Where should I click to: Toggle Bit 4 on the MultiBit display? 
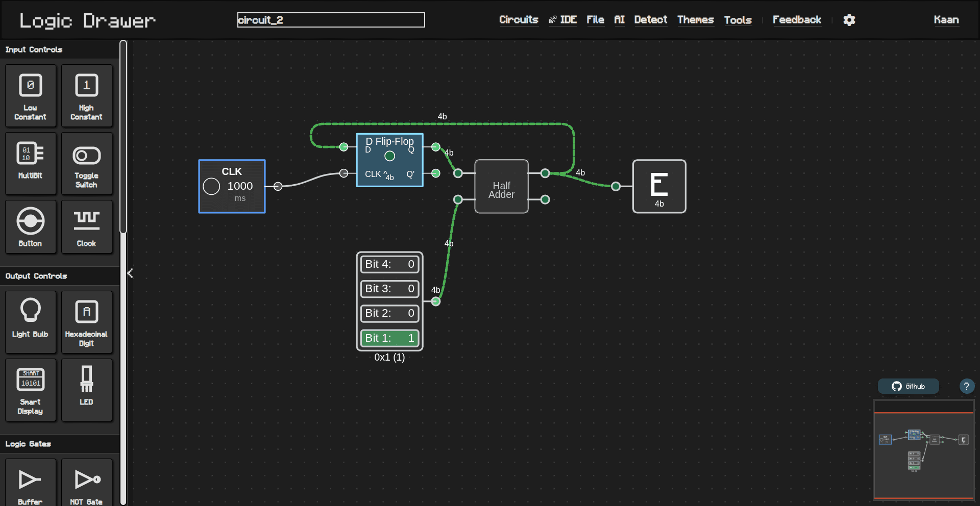click(389, 264)
